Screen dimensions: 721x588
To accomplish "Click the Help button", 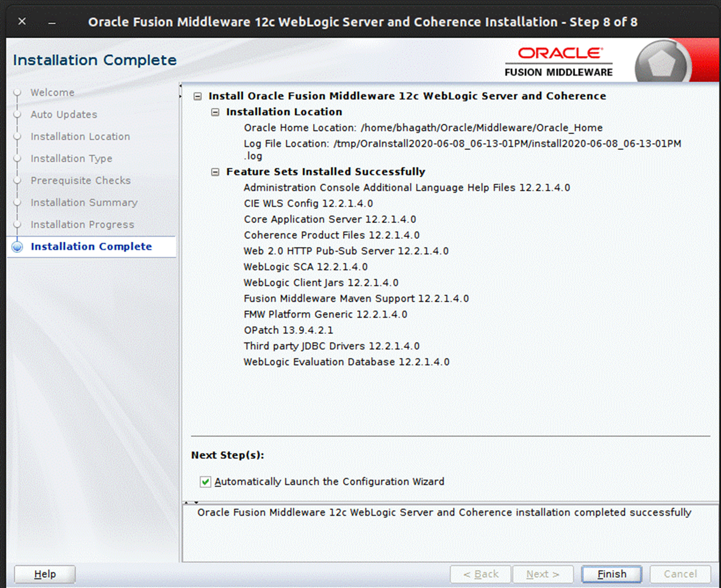I will 44,574.
